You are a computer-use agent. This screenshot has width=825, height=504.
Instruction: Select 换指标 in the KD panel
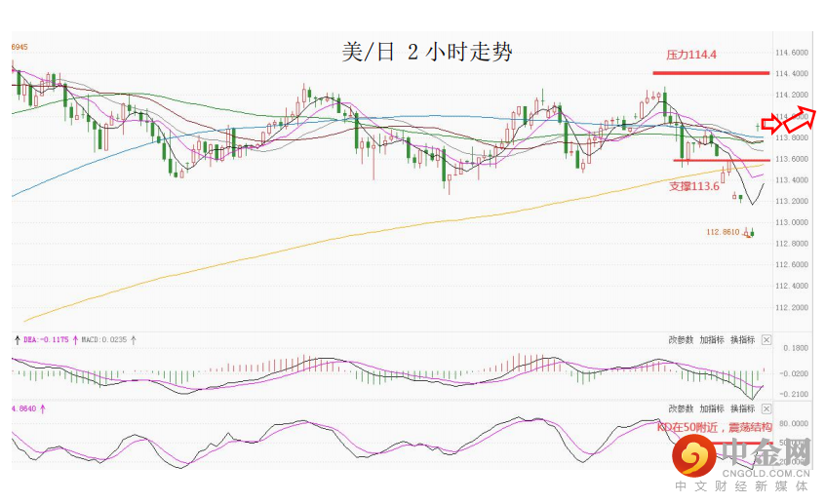tap(742, 408)
